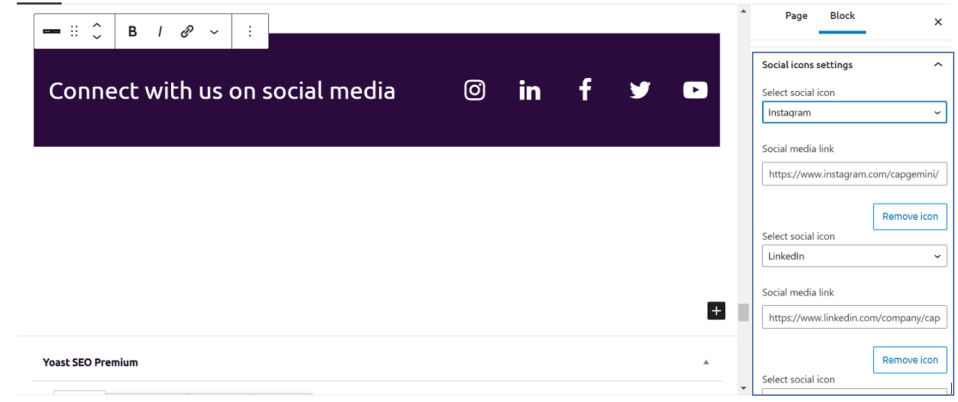The height and width of the screenshot is (402, 958).
Task: Click the YouTube icon in banner
Action: click(695, 90)
